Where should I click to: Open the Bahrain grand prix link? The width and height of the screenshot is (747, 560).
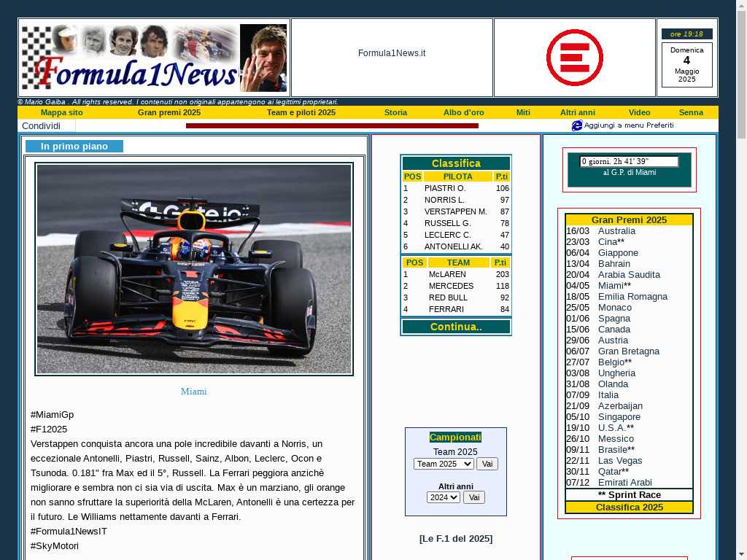coord(614,264)
